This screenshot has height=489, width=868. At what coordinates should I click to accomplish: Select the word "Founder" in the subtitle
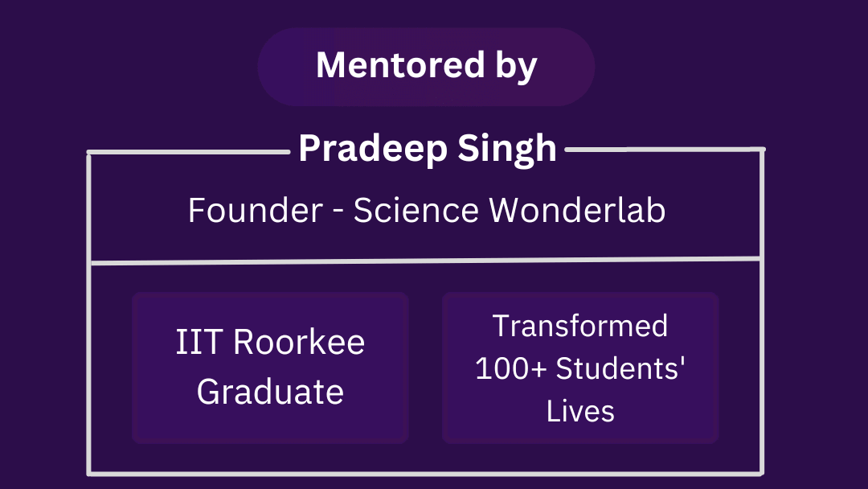(256, 211)
